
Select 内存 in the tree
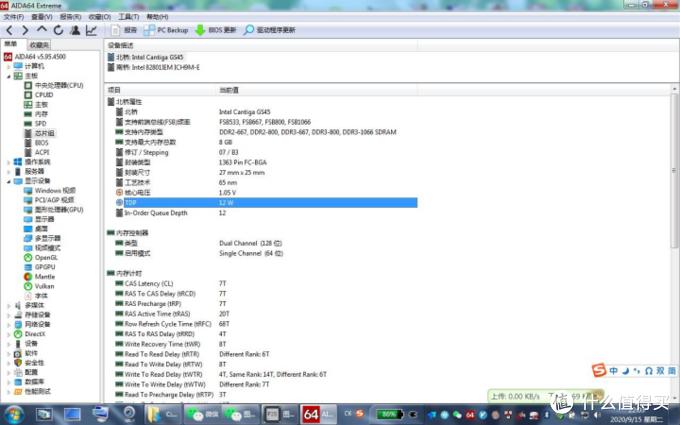pyautogui.click(x=36, y=114)
